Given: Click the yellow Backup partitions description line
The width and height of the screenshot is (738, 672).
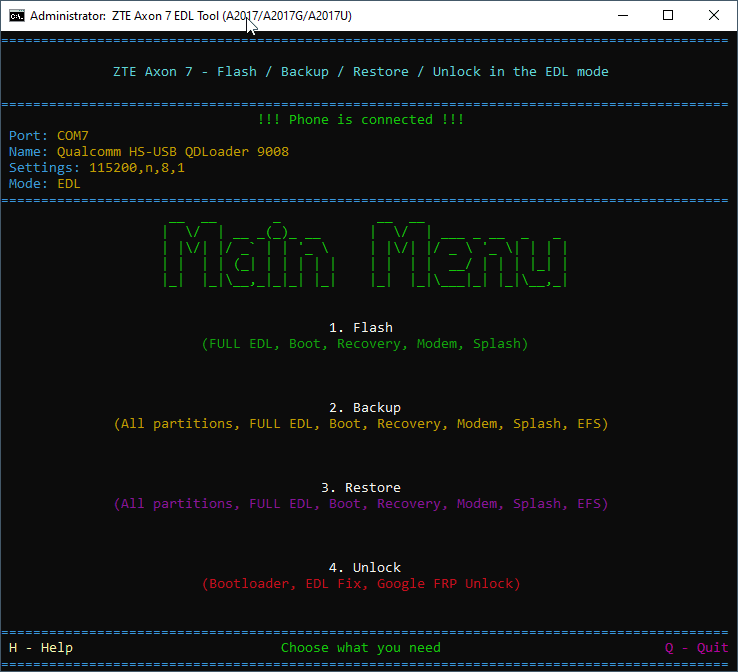Looking at the screenshot, I should coord(361,424).
